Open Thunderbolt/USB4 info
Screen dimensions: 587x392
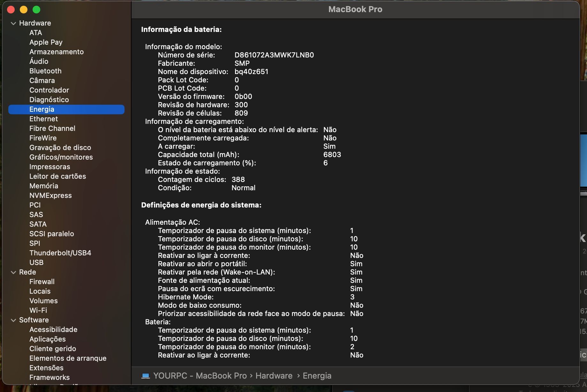tap(60, 253)
